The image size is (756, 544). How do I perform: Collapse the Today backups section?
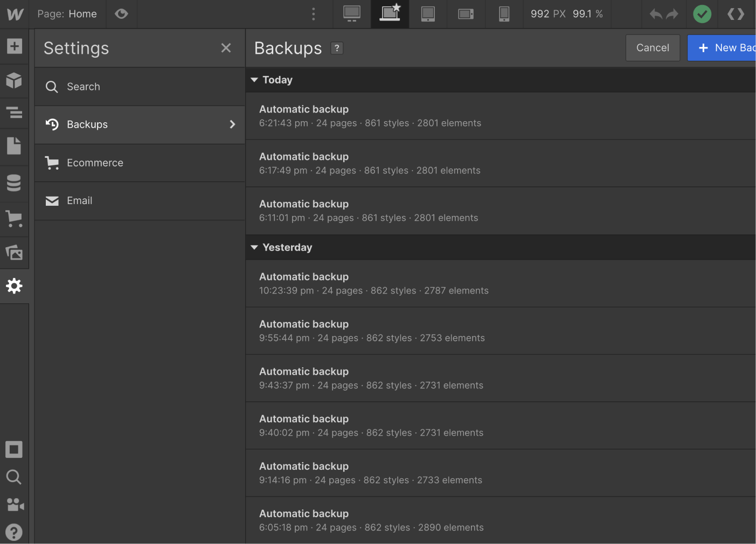point(254,80)
